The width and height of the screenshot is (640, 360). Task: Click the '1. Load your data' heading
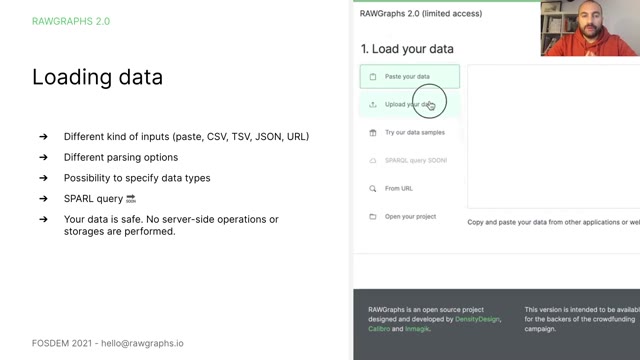point(407,49)
